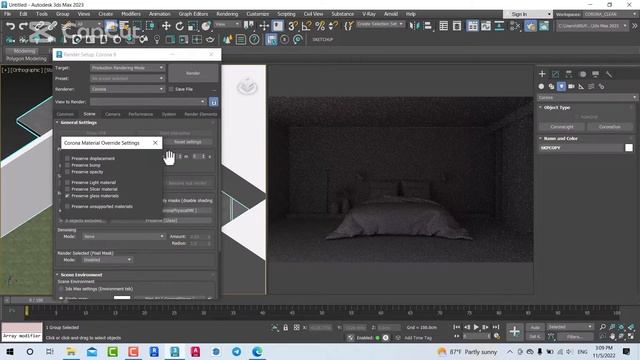The height and width of the screenshot is (360, 640).
Task: Open the Align tool icon
Action: click(x=427, y=26)
